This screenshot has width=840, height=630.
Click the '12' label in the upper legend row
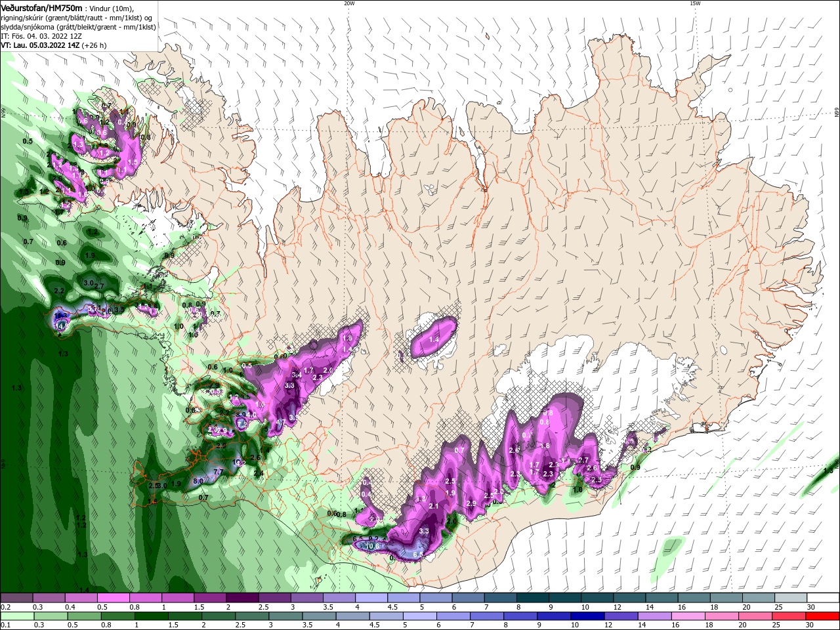point(617,608)
